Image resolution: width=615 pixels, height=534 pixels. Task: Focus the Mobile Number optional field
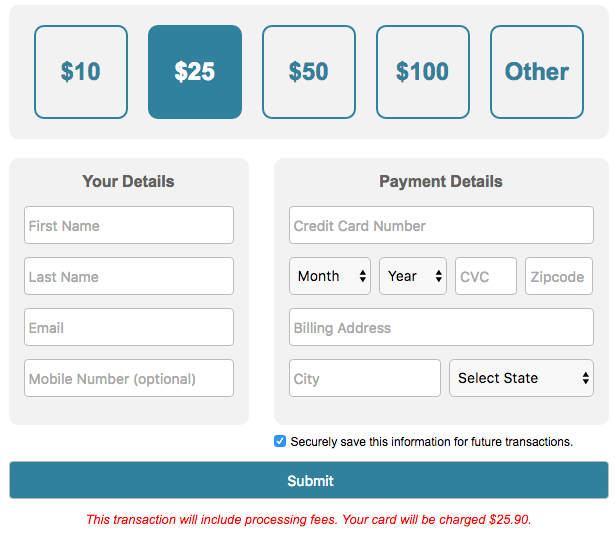point(129,378)
